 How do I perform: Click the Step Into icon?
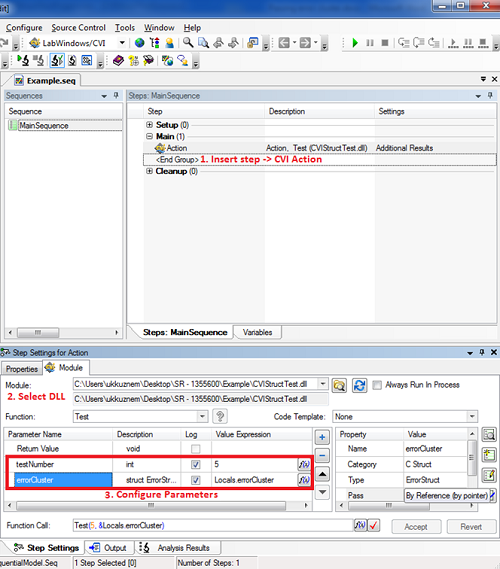point(403,43)
